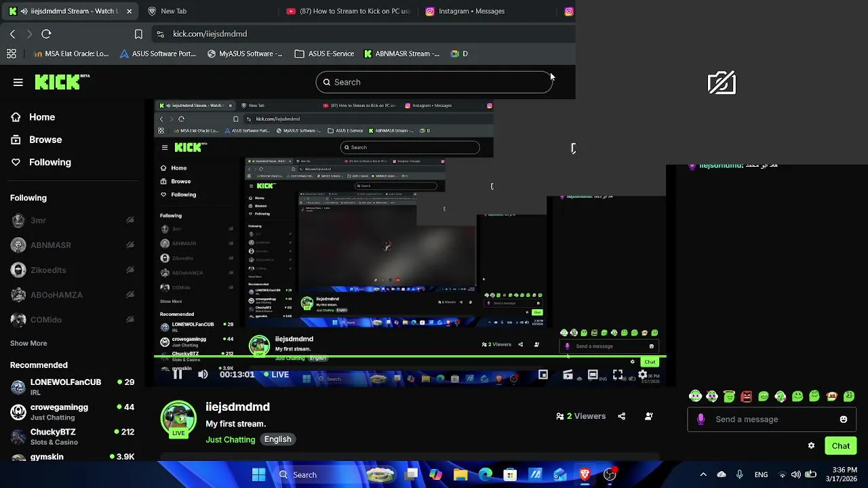Open Microsoft Store from taskbar
868x488 pixels.
(510, 474)
